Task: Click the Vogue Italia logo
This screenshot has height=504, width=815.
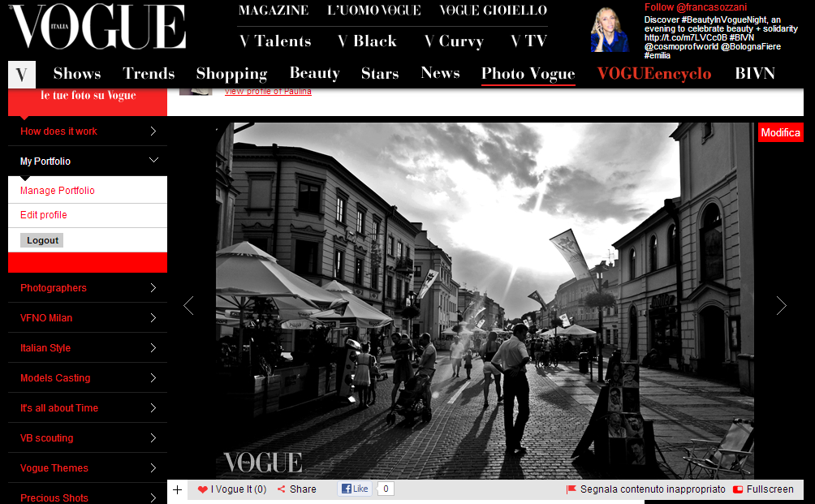Action: (x=97, y=27)
